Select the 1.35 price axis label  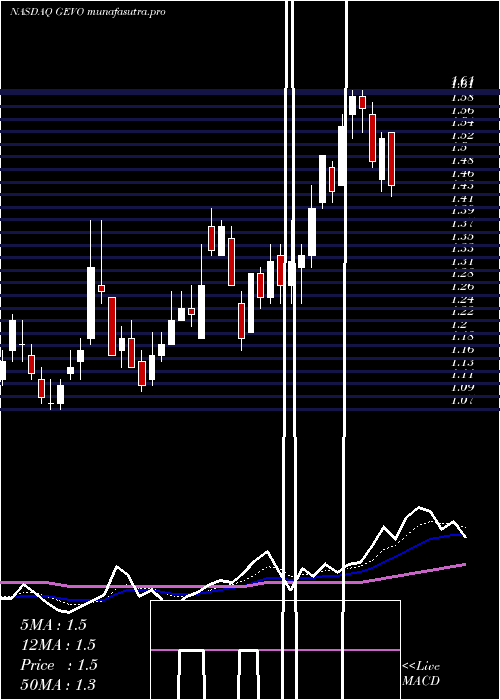(x=463, y=236)
